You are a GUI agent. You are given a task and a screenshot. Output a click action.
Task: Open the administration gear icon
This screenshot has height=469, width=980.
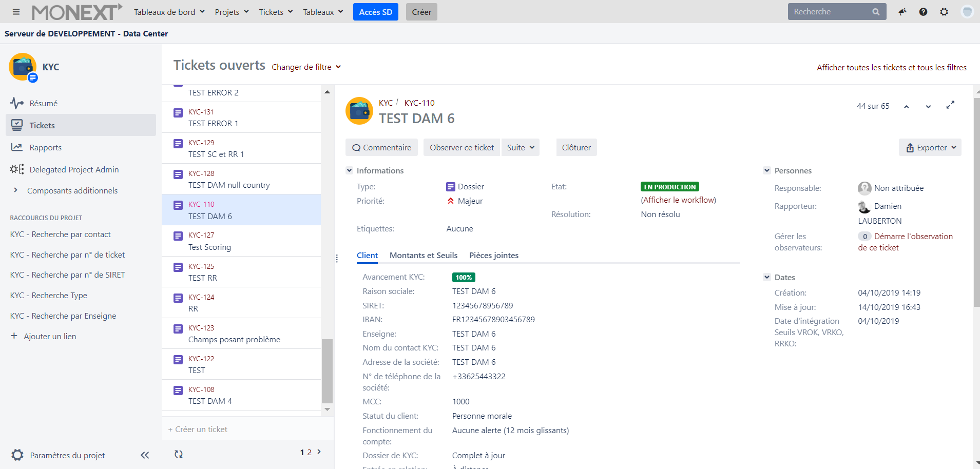pos(944,12)
